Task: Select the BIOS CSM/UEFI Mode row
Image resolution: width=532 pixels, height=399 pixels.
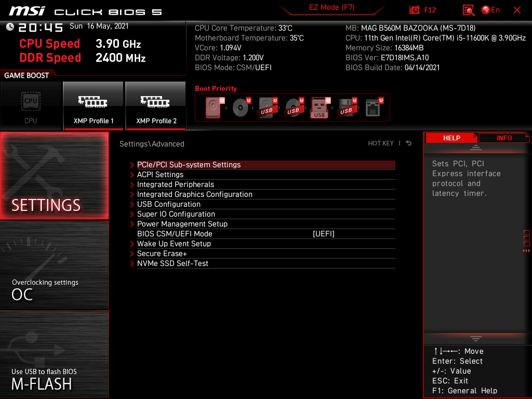Action: [266, 233]
